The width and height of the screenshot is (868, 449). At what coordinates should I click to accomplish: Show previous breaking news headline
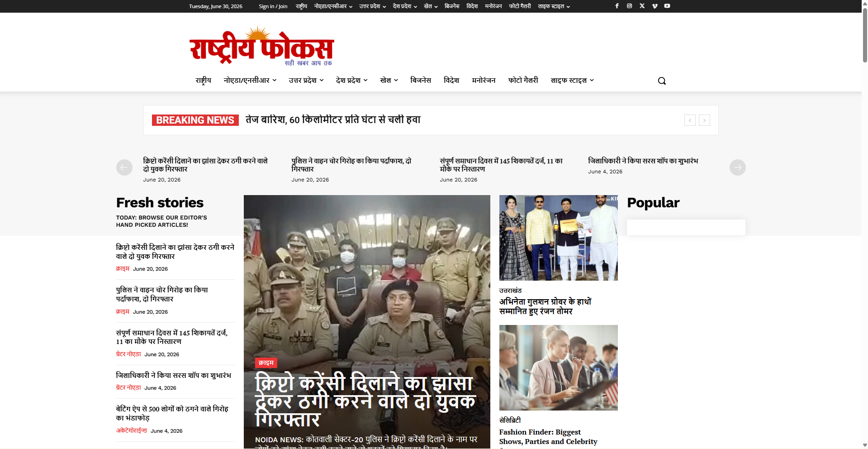(690, 120)
